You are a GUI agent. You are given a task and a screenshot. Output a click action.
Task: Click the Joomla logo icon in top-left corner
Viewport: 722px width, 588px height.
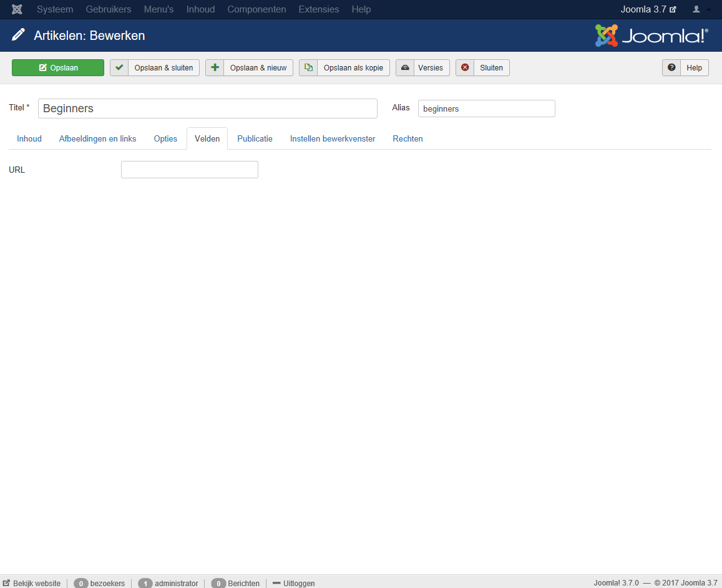click(x=17, y=9)
